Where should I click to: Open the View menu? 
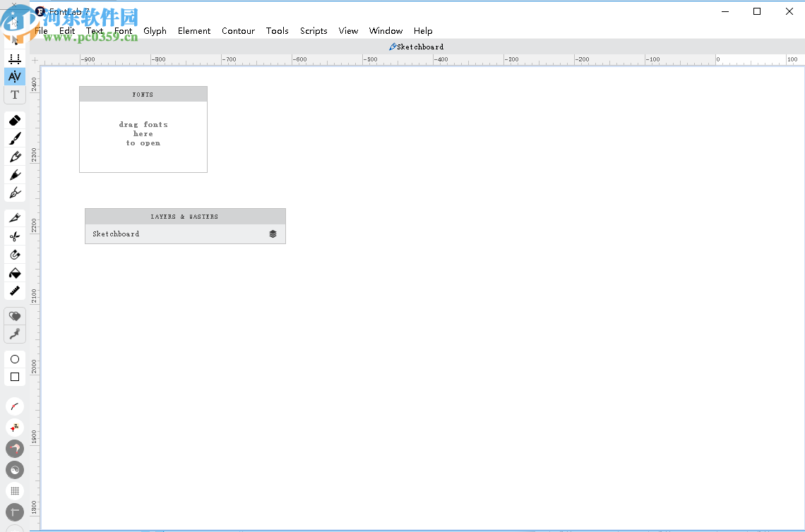pyautogui.click(x=348, y=31)
